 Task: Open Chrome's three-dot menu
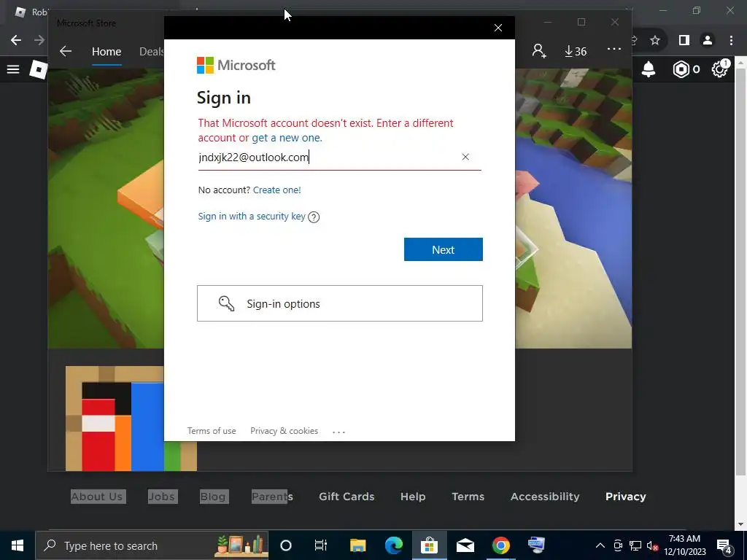[x=731, y=41]
